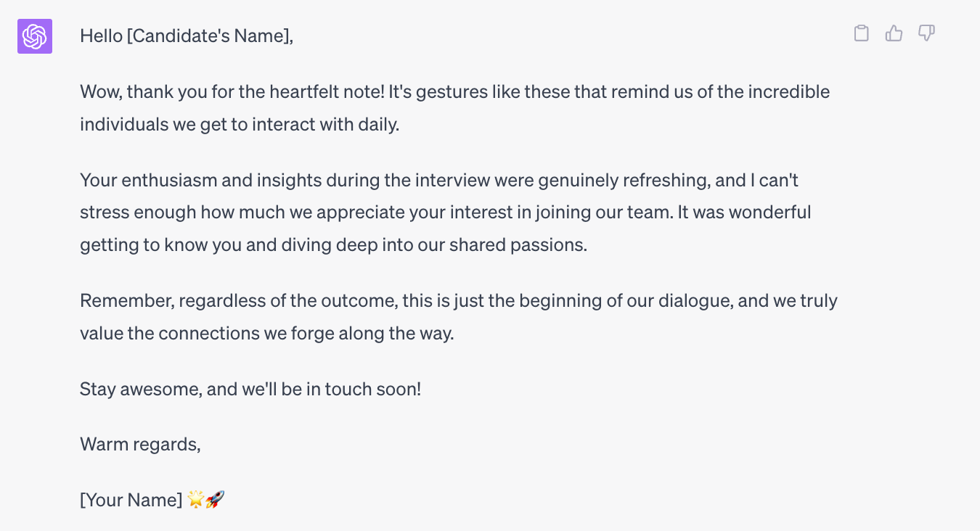Image resolution: width=980 pixels, height=531 pixels.
Task: Click the "[Your Name]" placeholder text
Action: tap(131, 499)
